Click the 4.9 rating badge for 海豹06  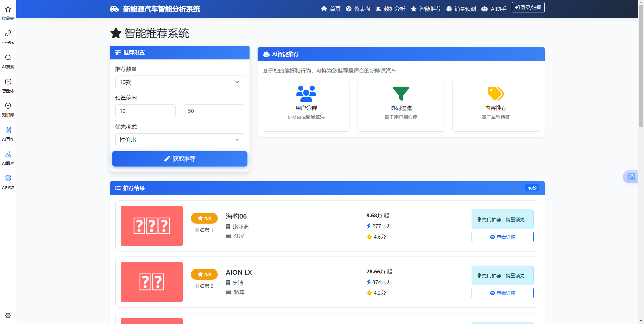[x=204, y=218]
